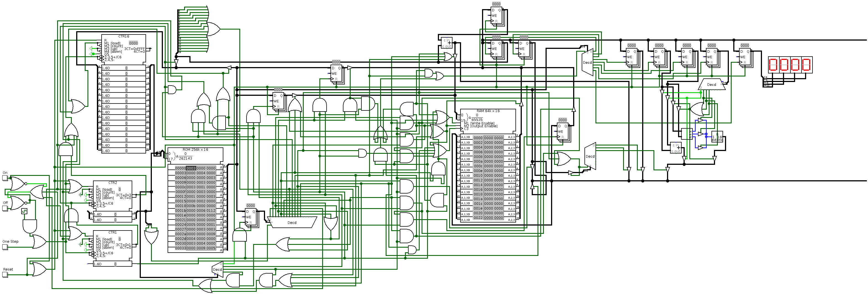Select the wide Decd decoder below the ROM
Viewport: 868px width, 294px height.
pyautogui.click(x=292, y=222)
